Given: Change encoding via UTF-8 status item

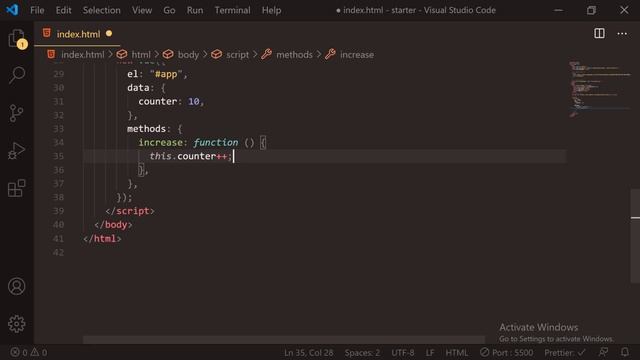Looking at the screenshot, I should tap(403, 352).
